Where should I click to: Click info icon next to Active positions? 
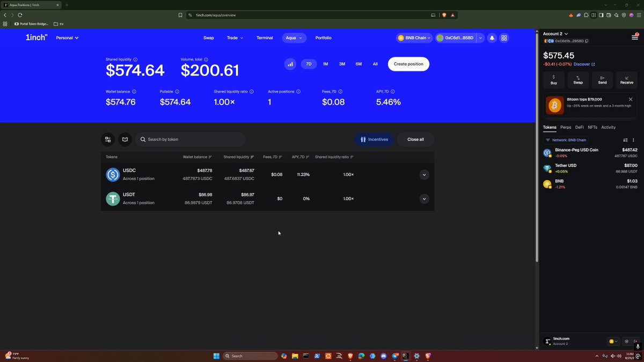298,92
